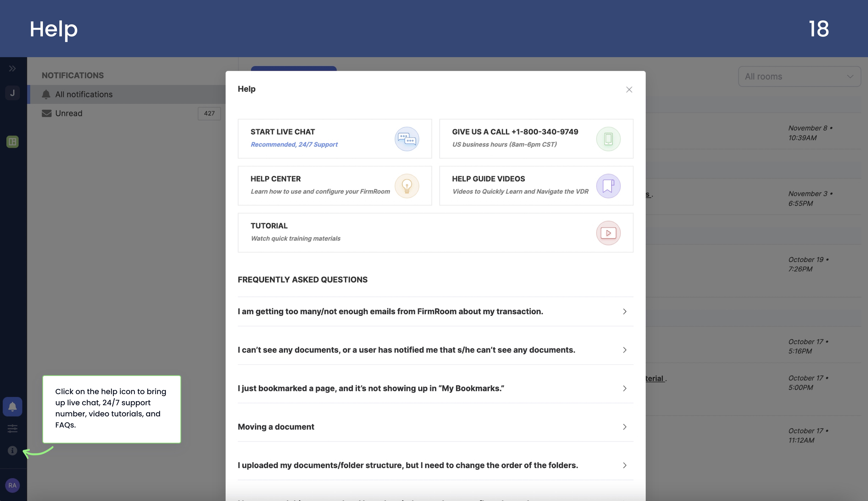
Task: Click Recommended, 24/7 Support text
Action: point(294,145)
